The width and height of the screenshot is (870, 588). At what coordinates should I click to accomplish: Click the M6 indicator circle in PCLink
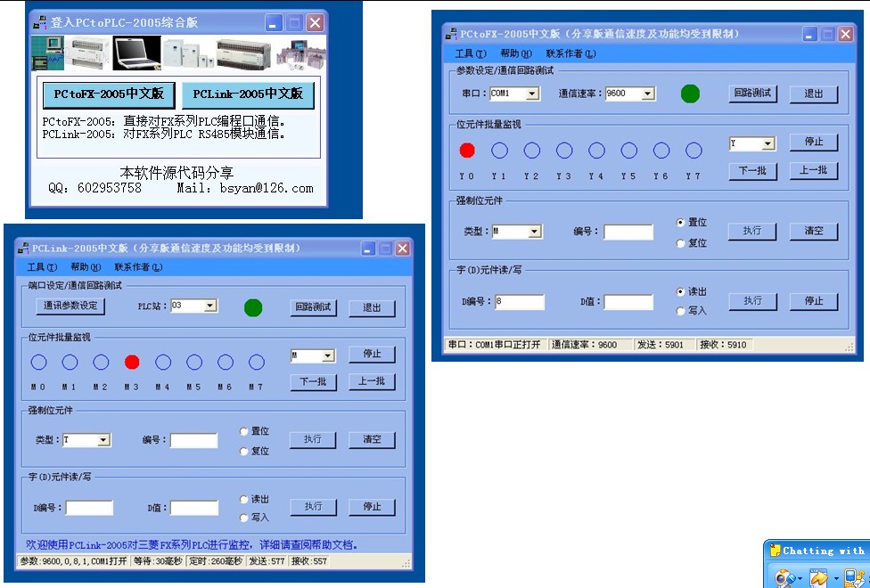coord(225,363)
